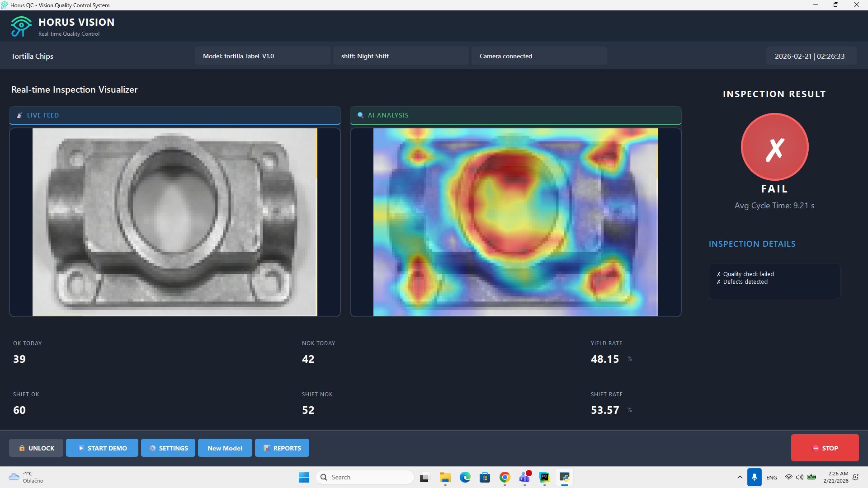This screenshot has height=488, width=868.
Task: Open the Windows Start menu
Action: coord(304,477)
